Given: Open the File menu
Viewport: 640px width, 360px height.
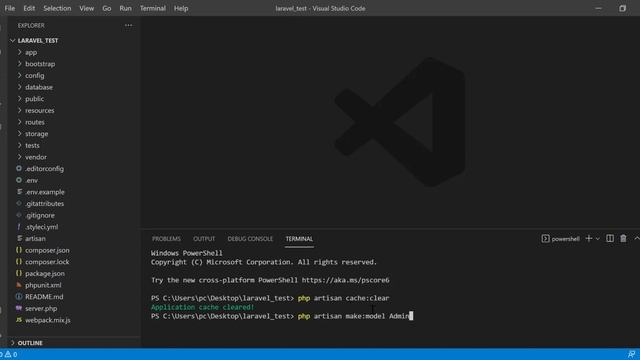Looking at the screenshot, I should pos(9,8).
